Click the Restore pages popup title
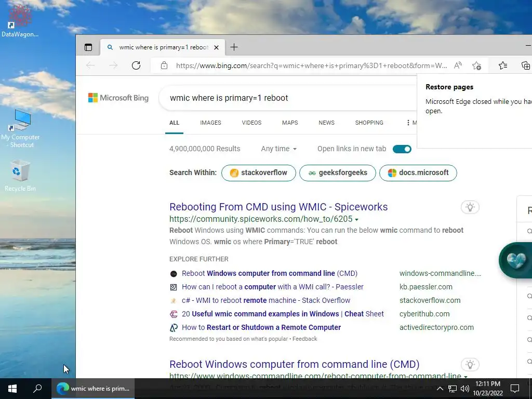 449,87
